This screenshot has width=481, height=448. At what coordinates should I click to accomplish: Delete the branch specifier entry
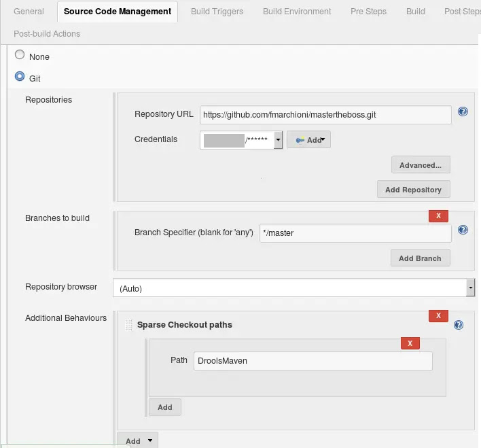tap(438, 216)
